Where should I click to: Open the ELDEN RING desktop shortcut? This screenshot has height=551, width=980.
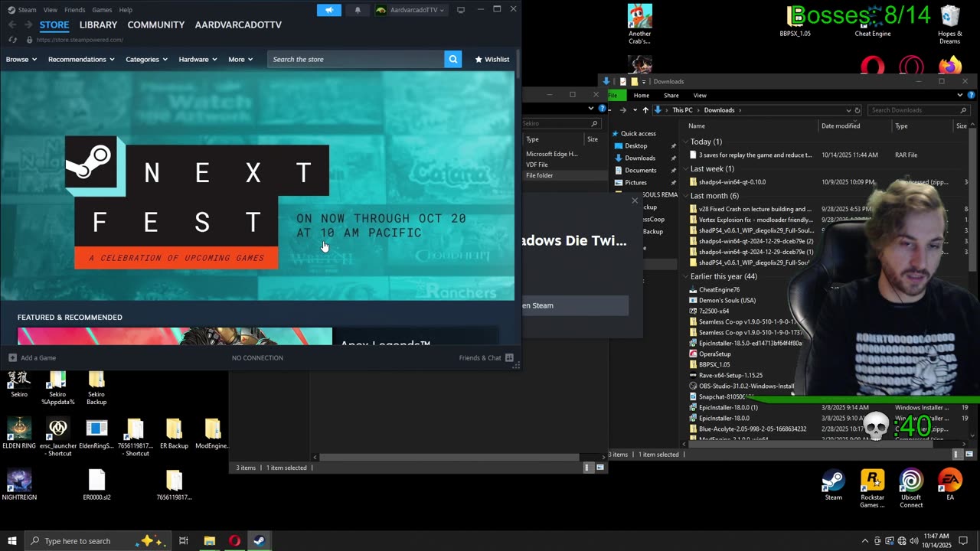pos(19,433)
